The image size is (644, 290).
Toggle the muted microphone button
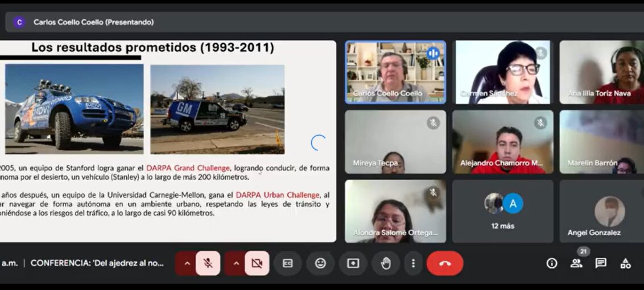[208, 263]
